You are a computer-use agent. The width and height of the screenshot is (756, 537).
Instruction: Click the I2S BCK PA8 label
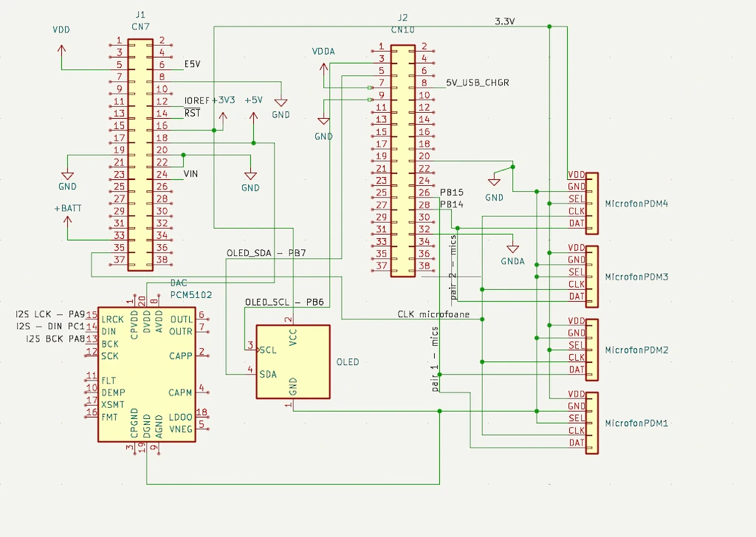(x=55, y=339)
